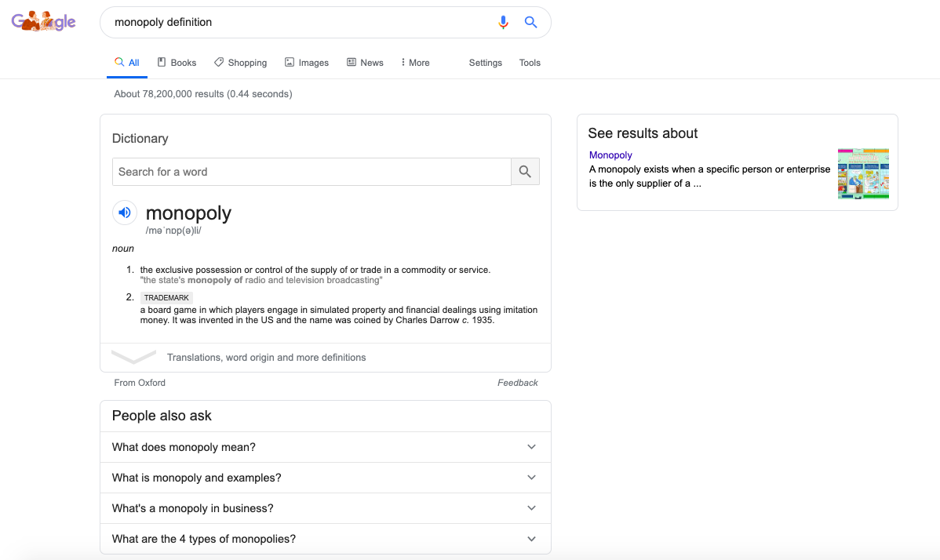
Task: Play monopoly pronunciation audio
Action: [x=125, y=213]
